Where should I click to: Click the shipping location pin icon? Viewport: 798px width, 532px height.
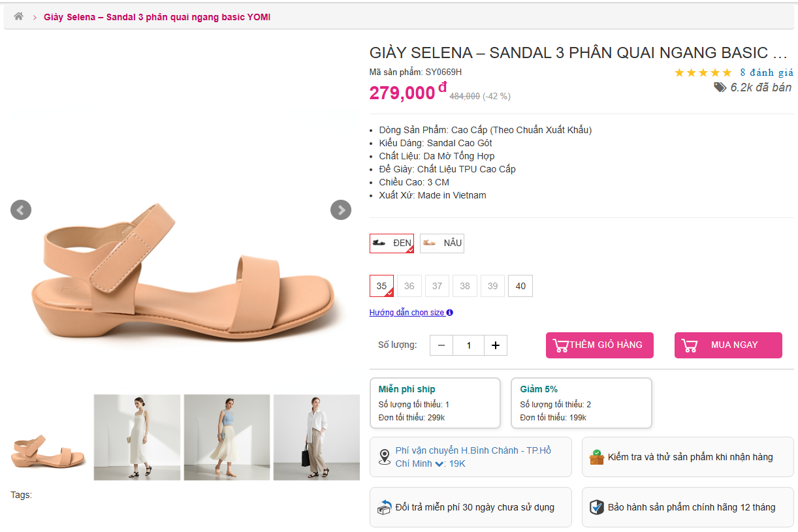tap(385, 457)
